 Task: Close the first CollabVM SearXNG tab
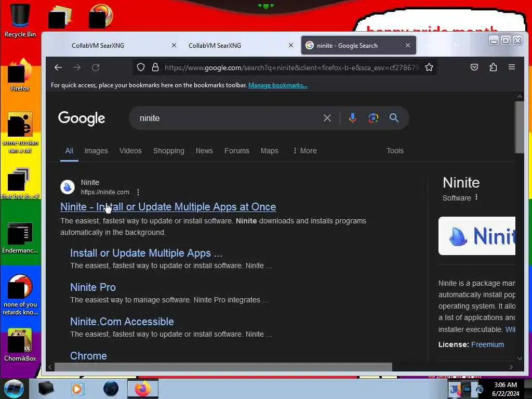[x=174, y=46]
